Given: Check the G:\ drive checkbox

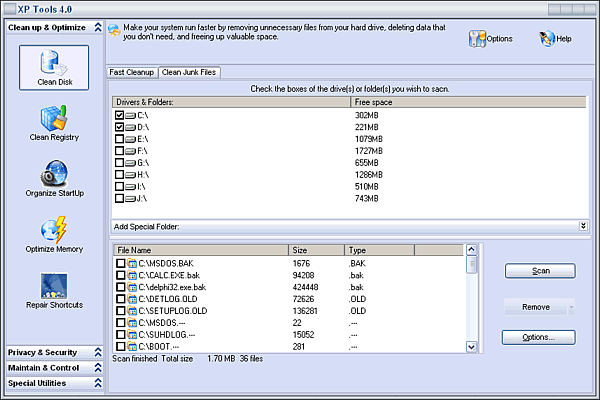Looking at the screenshot, I should (x=119, y=162).
